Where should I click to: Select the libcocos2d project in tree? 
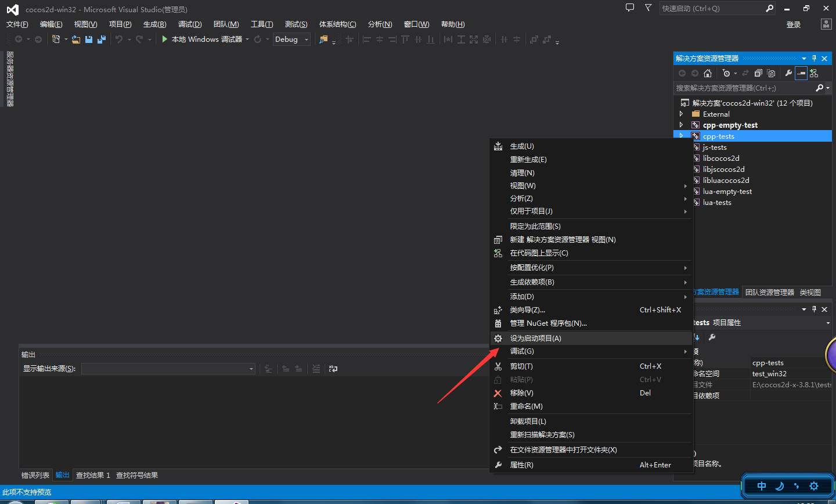tap(721, 158)
